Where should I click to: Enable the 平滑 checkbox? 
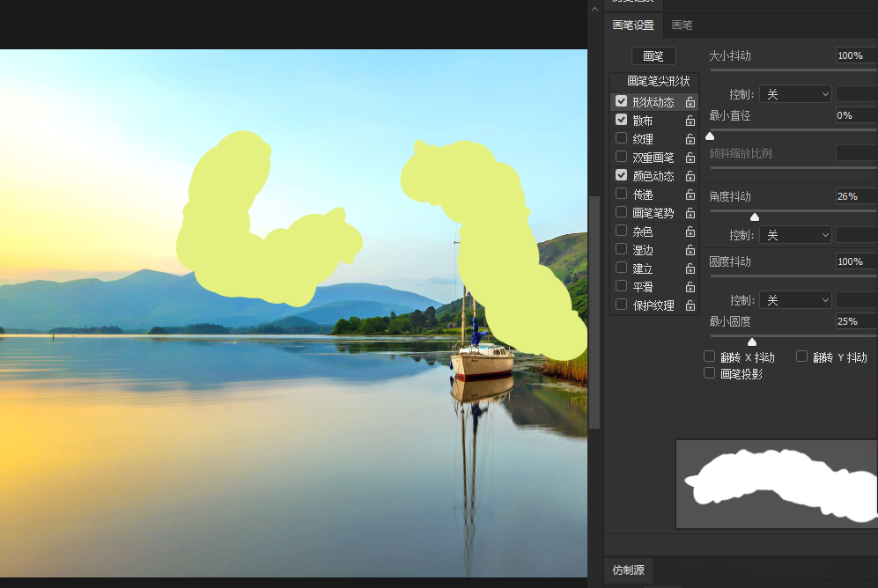point(621,286)
